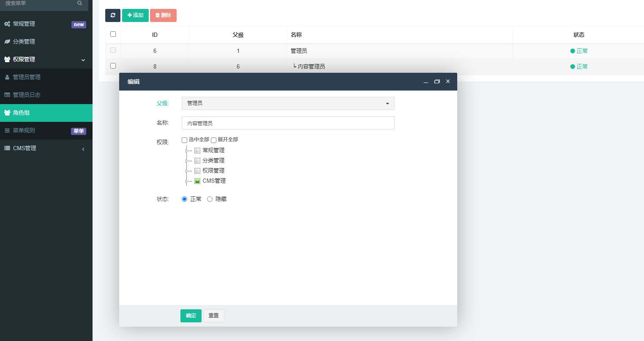Tick the 常规管理 permission checkbox
644x341 pixels.
pyautogui.click(x=197, y=151)
